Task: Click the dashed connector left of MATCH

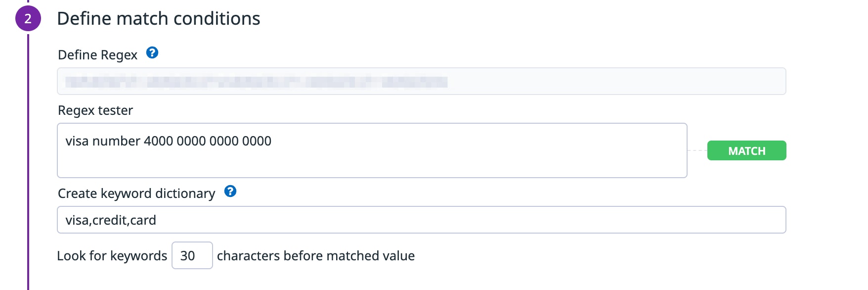Action: tap(697, 150)
